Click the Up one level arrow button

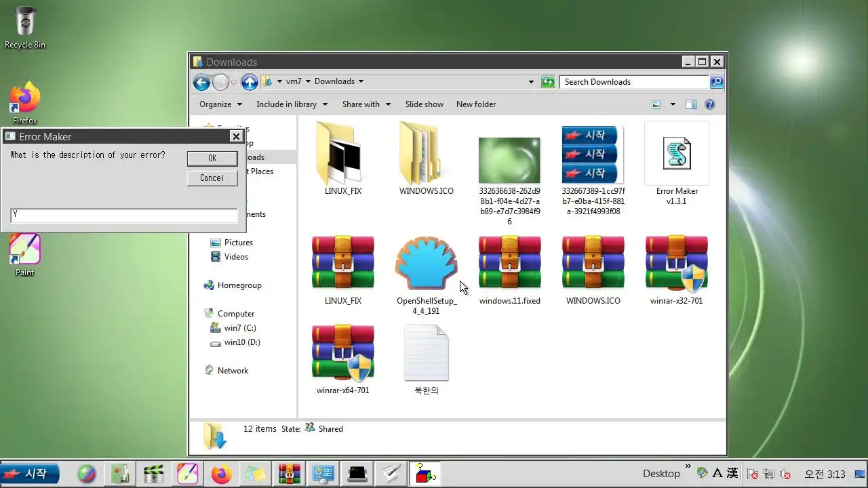click(250, 82)
